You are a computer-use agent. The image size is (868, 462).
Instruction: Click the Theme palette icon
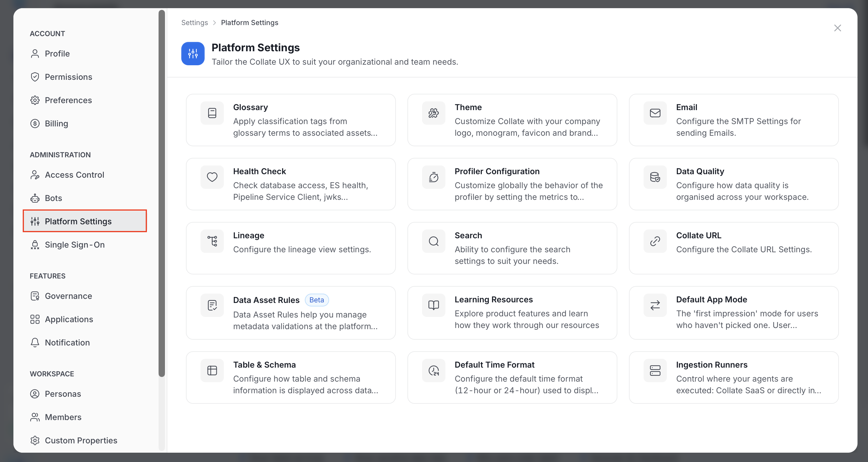433,113
